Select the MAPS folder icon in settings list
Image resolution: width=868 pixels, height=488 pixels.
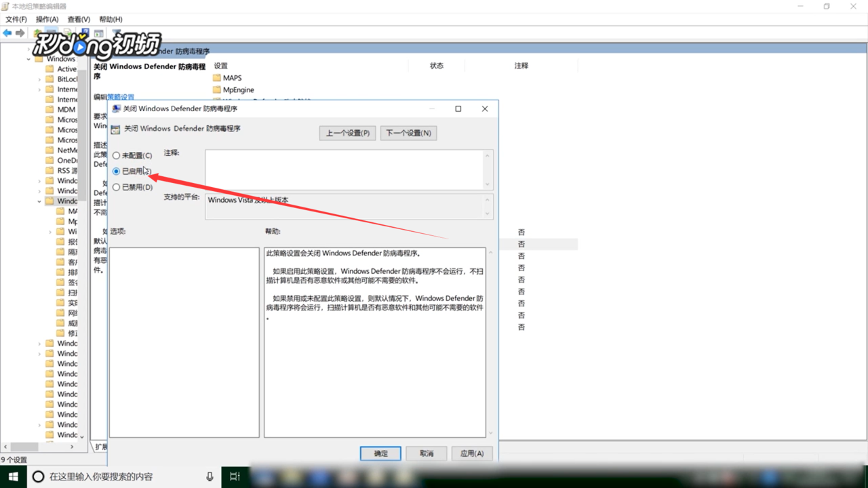tap(217, 78)
